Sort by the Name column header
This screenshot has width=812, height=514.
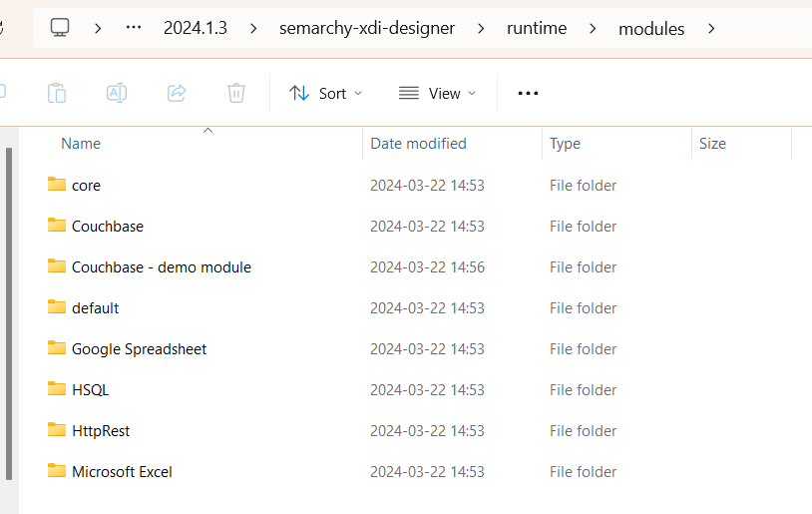click(x=81, y=144)
